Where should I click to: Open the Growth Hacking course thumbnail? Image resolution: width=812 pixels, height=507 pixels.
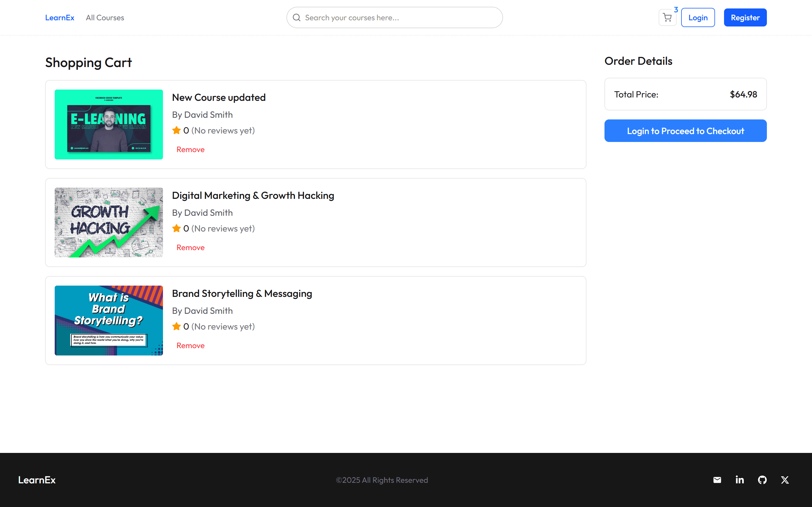(109, 222)
